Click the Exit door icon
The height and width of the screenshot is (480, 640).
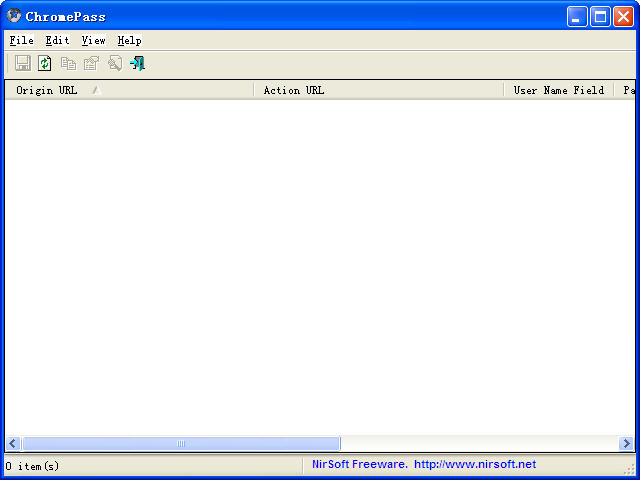pyautogui.click(x=138, y=63)
